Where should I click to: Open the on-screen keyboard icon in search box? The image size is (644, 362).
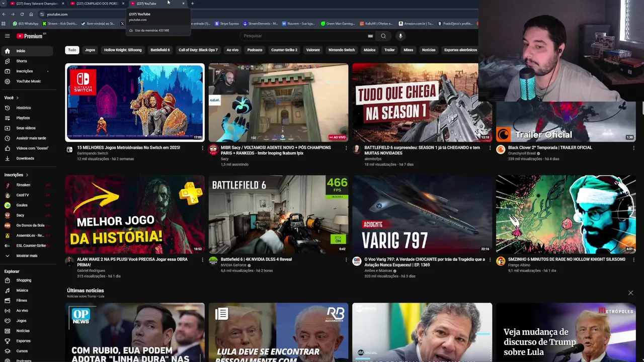click(x=370, y=36)
